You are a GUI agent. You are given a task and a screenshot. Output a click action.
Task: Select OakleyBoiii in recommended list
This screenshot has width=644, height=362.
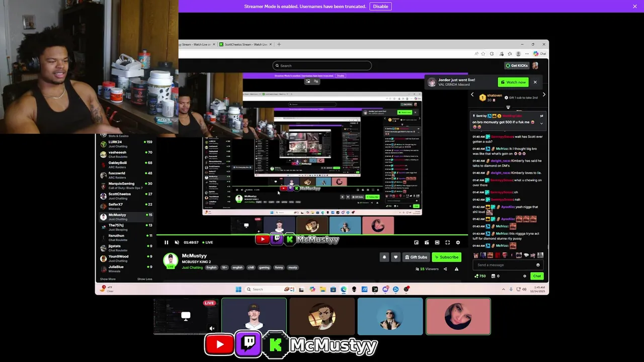126,164
